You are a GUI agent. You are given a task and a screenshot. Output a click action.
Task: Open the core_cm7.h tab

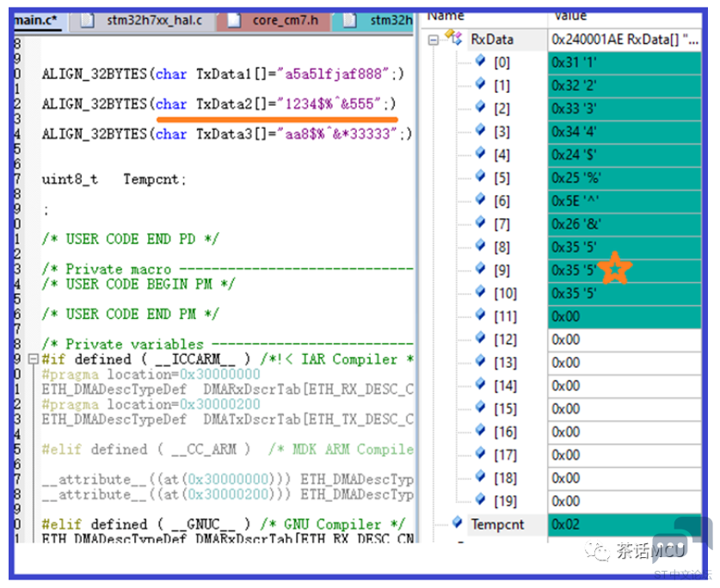point(274,21)
